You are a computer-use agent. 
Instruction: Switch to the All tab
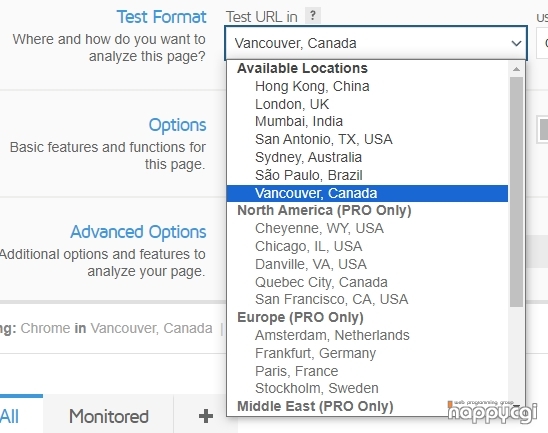[x=9, y=416]
